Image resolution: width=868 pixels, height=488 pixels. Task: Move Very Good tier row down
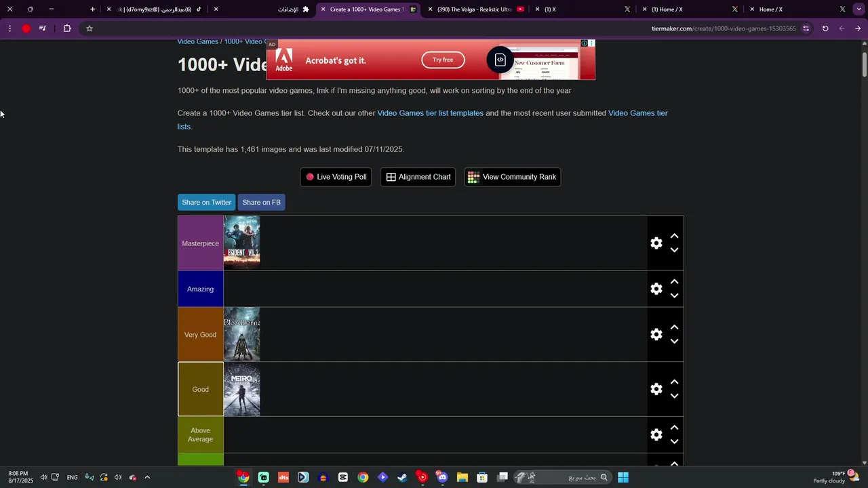pos(674,341)
